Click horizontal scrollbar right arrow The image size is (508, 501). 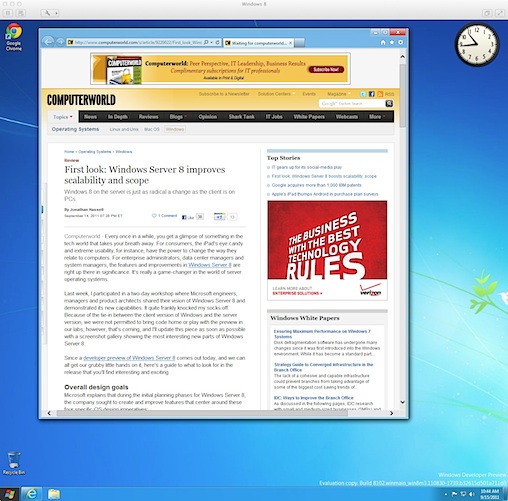[x=392, y=413]
